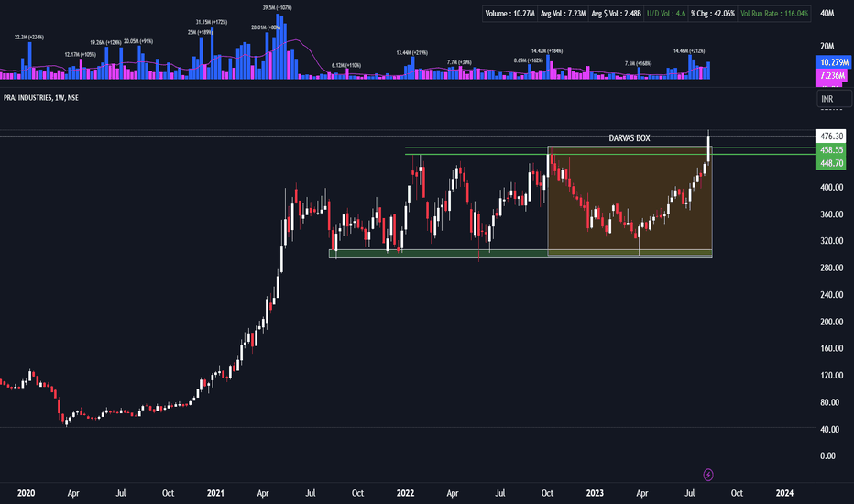Click the Avg Vol : 7.23M cell
The image size is (854, 504).
563,14
